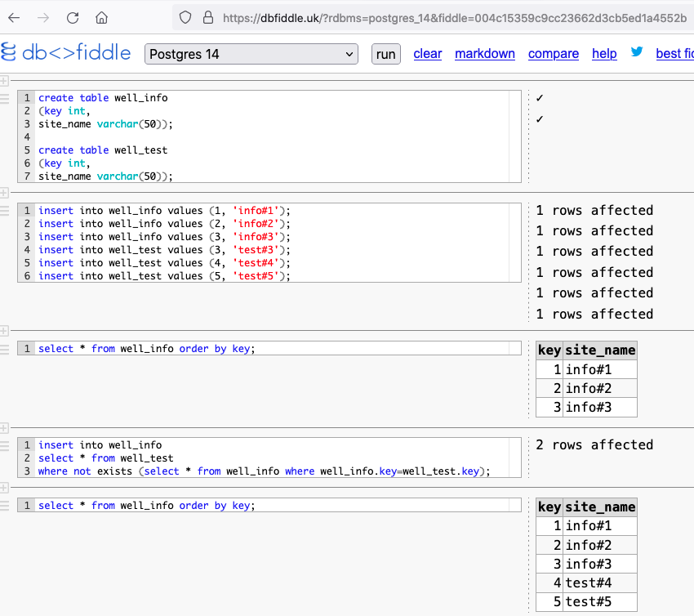Add a batch above the insert values batch
The width and height of the screenshot is (694, 616).
point(3,193)
